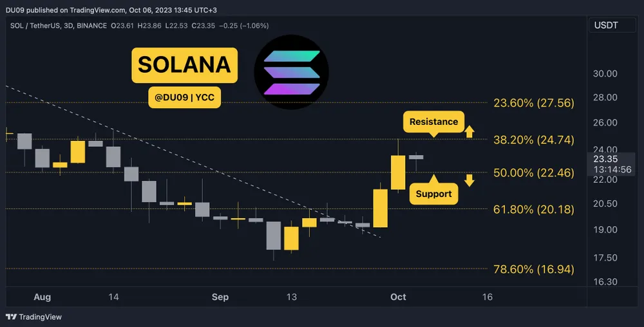Select the yellow Resistance callout label
Viewport: 644px width, 327px height.
tap(433, 122)
